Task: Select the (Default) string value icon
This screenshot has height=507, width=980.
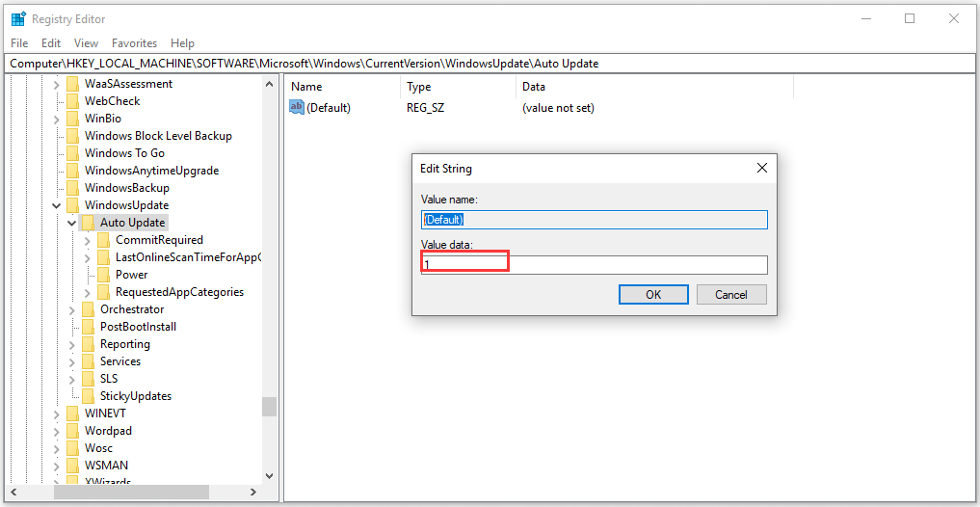Action: [x=296, y=108]
